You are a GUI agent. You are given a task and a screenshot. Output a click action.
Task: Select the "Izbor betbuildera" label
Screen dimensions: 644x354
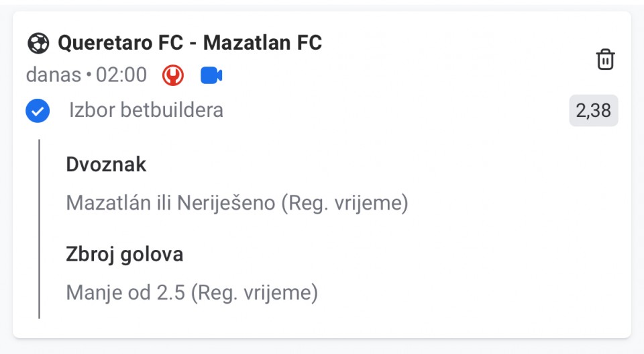(146, 111)
